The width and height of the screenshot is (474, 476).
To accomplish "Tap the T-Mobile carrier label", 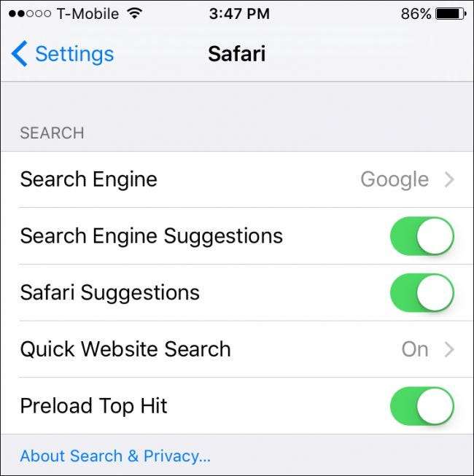I will pos(88,14).
